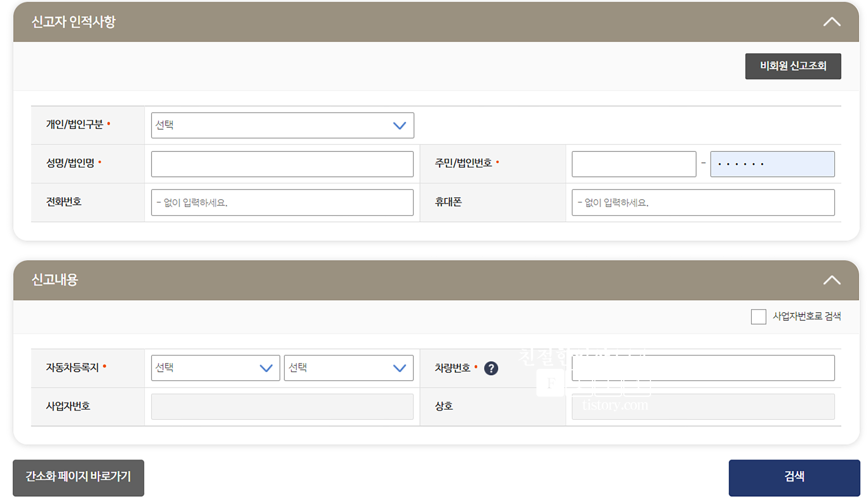Open the first 자동차등록지 dropdown
868x501 pixels.
[x=215, y=368]
